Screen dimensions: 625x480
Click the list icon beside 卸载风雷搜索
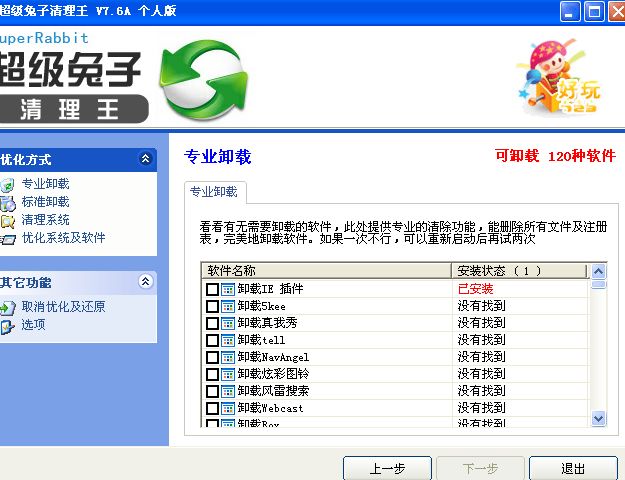coord(228,391)
